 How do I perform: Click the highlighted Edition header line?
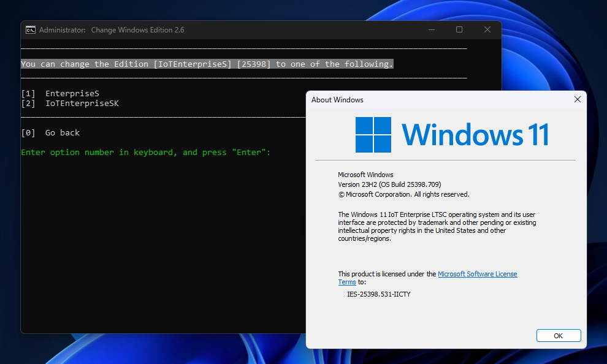point(207,64)
